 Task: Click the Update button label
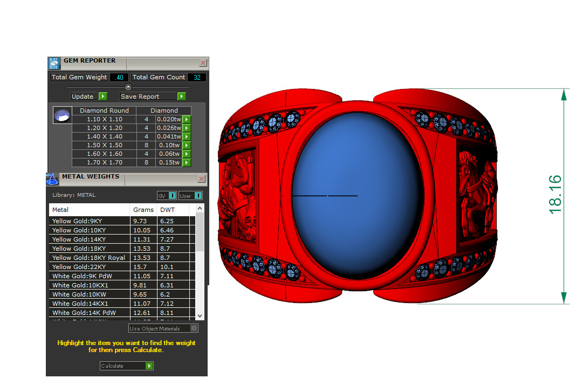[x=84, y=97]
